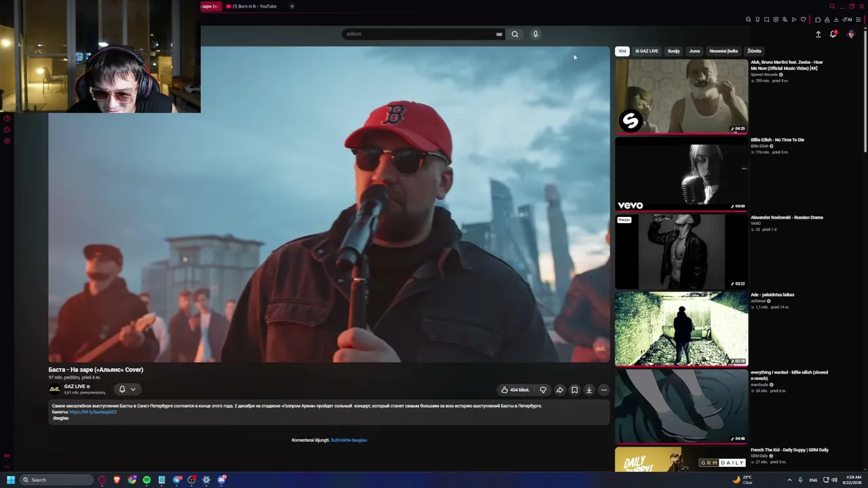The image size is (868, 488).
Task: Click the Windows taskbar Search box
Action: tap(56, 480)
